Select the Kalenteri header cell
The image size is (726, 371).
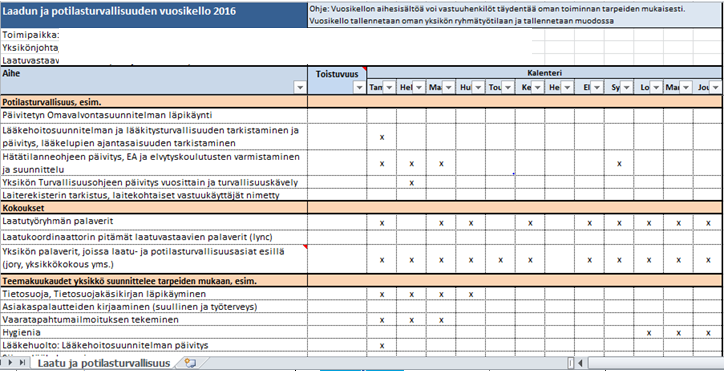click(x=544, y=73)
